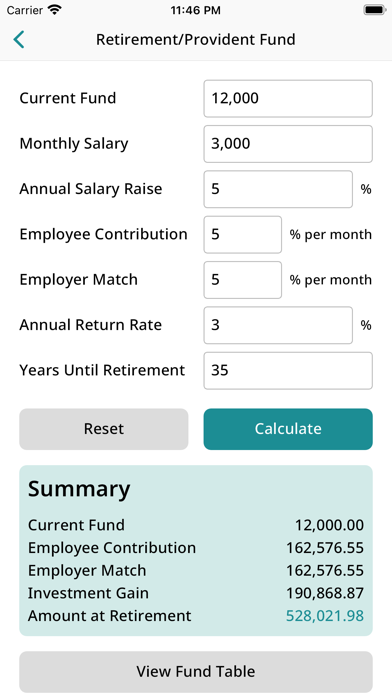Select the Monthly Salary field
The width and height of the screenshot is (392, 696).
pyautogui.click(x=288, y=144)
